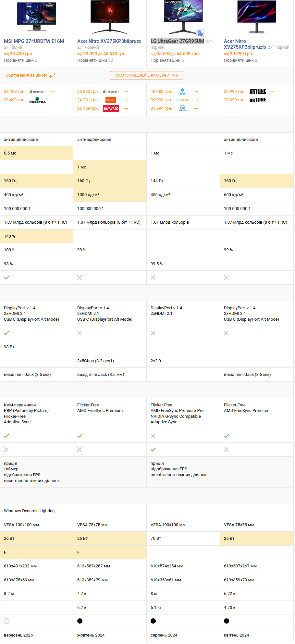Screen dimensions: 295x644
Task: Click the Foxtrot store logo
Action: (111, 100)
